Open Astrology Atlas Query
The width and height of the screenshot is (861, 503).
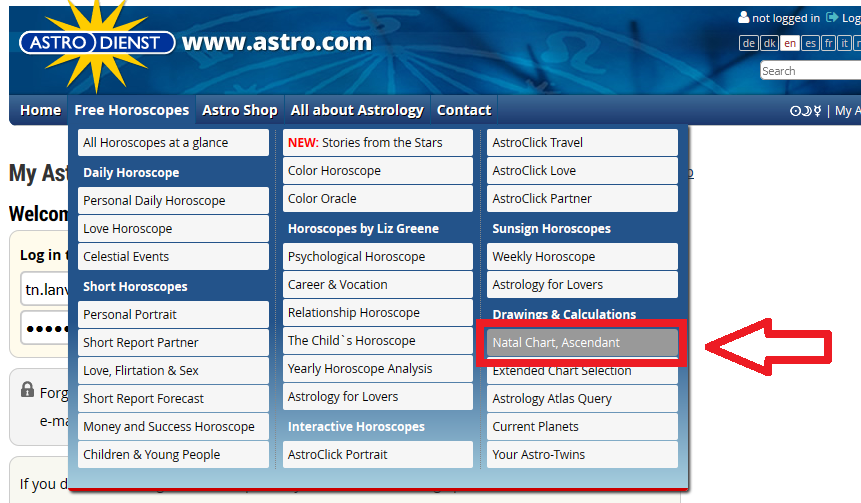tap(582, 399)
